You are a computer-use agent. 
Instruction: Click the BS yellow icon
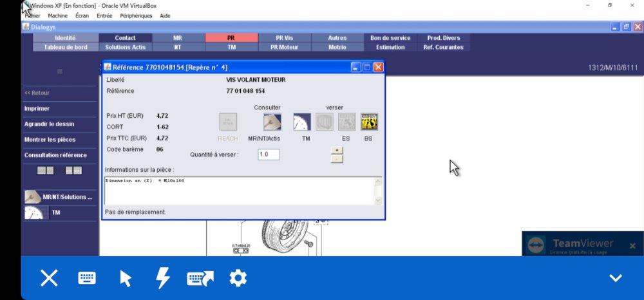[369, 122]
